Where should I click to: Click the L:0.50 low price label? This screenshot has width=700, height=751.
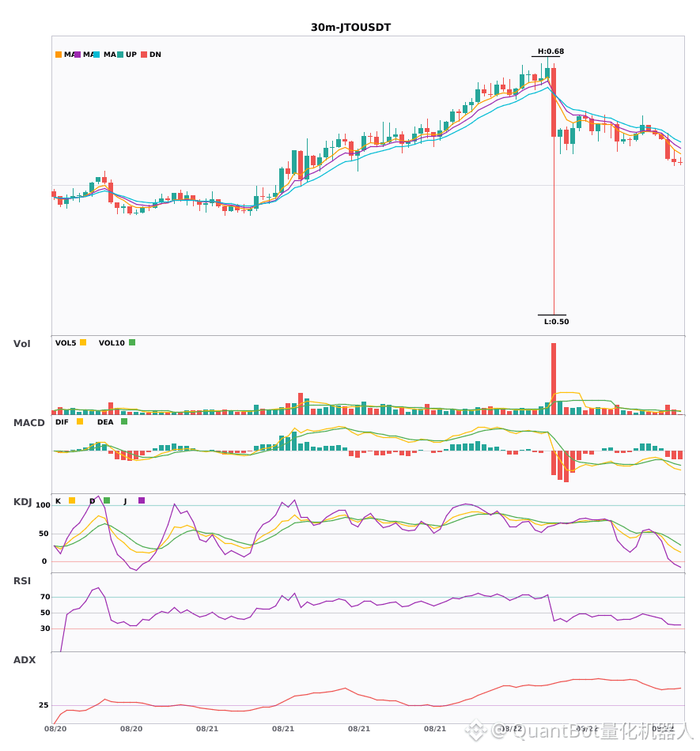click(x=556, y=322)
